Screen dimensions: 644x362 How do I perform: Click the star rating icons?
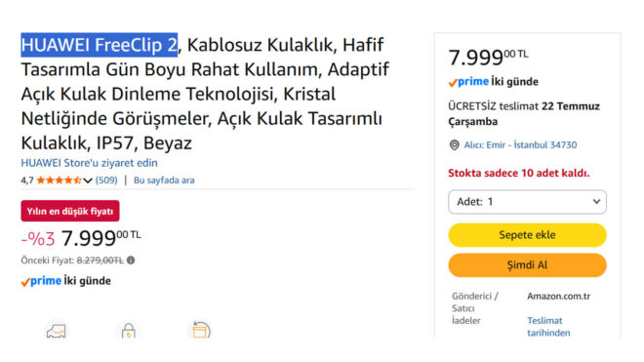click(x=60, y=180)
